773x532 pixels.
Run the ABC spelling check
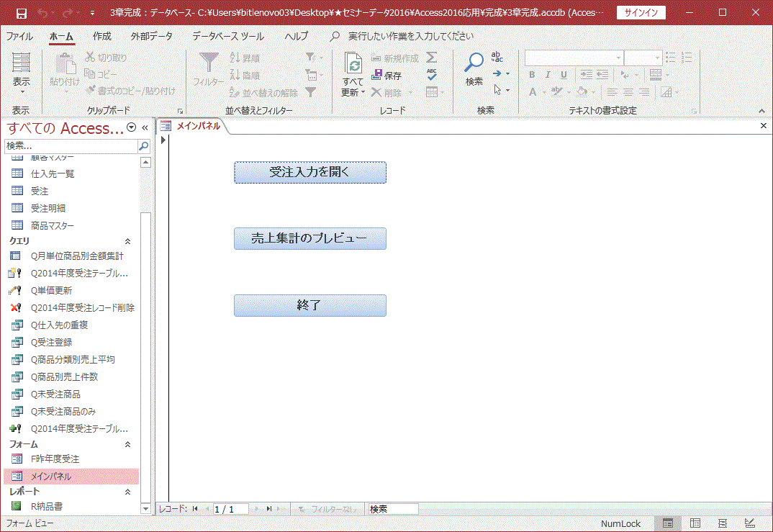431,74
